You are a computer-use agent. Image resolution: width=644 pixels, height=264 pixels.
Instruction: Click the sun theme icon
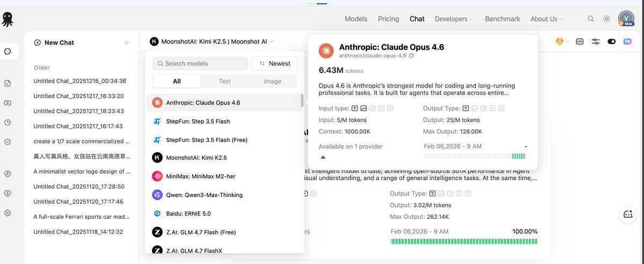[x=606, y=19]
